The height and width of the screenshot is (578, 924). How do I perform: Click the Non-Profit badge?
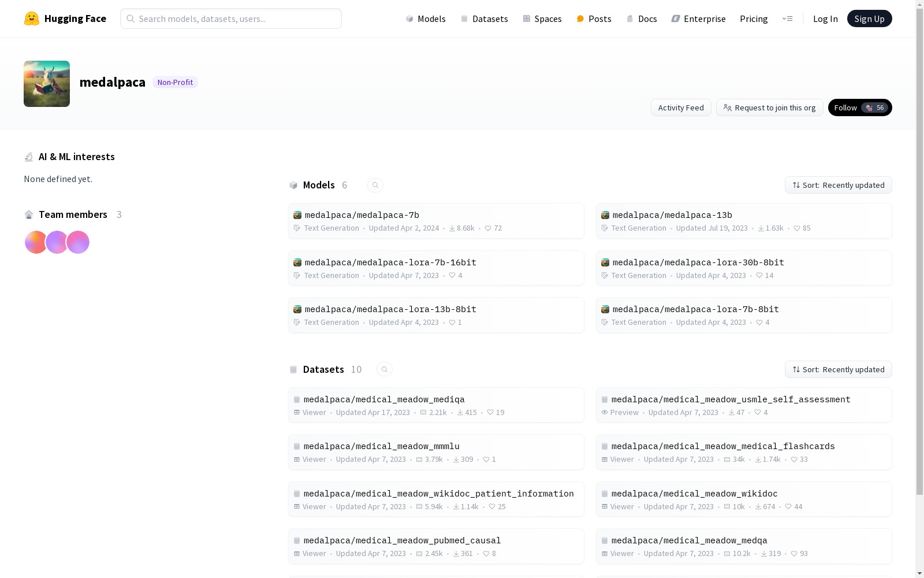point(175,82)
